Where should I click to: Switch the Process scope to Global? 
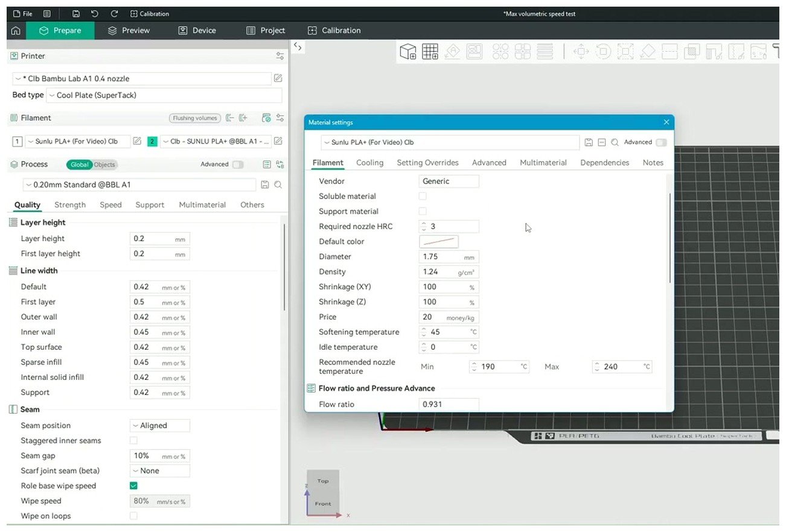coord(79,165)
